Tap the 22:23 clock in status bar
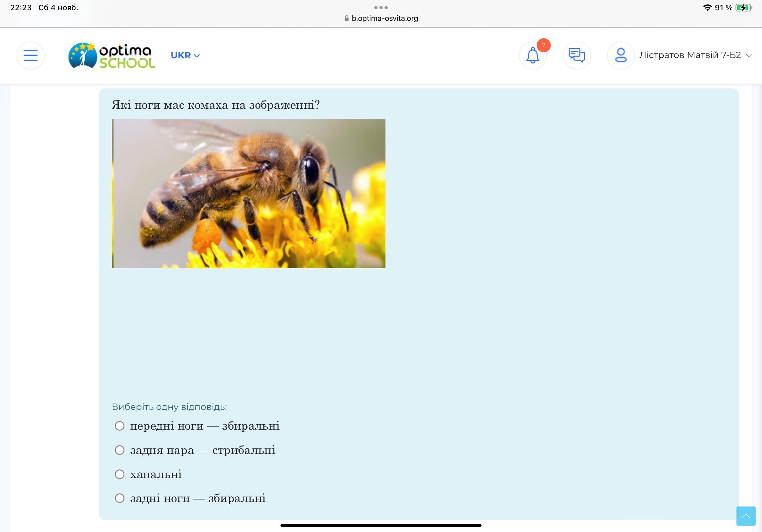 coord(21,7)
